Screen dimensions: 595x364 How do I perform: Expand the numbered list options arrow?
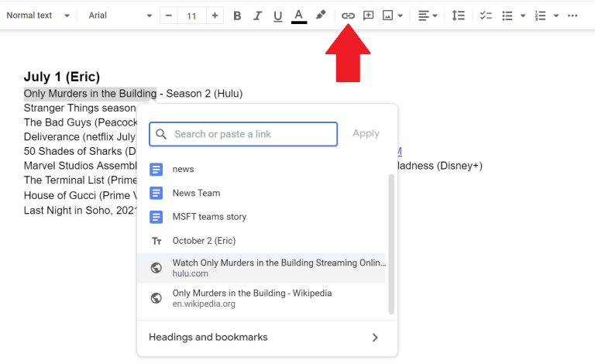[x=556, y=15]
